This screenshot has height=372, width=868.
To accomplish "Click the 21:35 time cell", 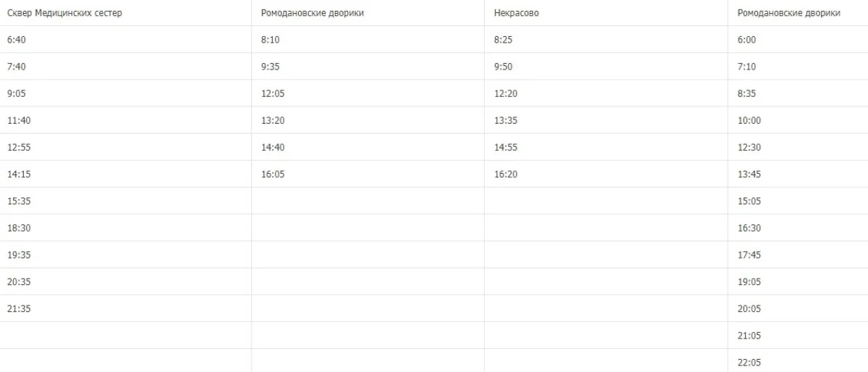I will click(19, 308).
